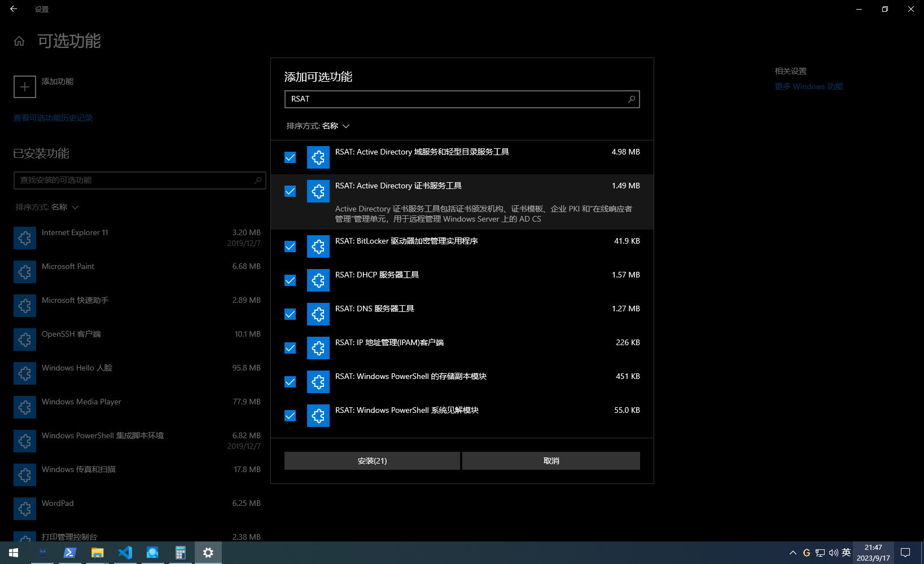Click the Internet Explorer 11 feature icon

[x=25, y=238]
